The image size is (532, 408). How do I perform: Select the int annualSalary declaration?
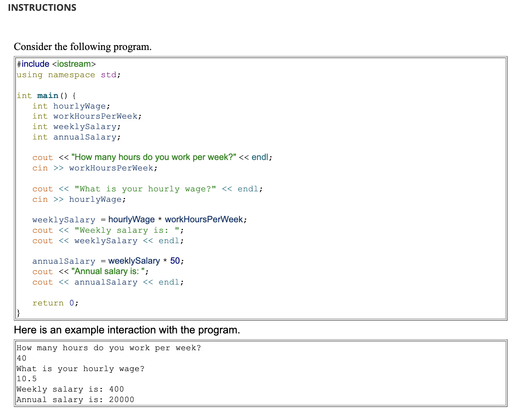click(76, 137)
